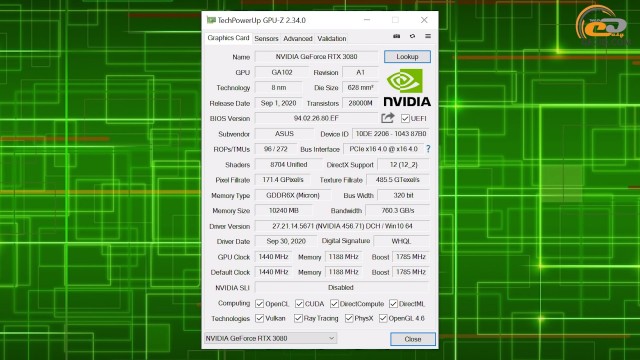Click the refresh icon in GPU-Z

point(412,36)
